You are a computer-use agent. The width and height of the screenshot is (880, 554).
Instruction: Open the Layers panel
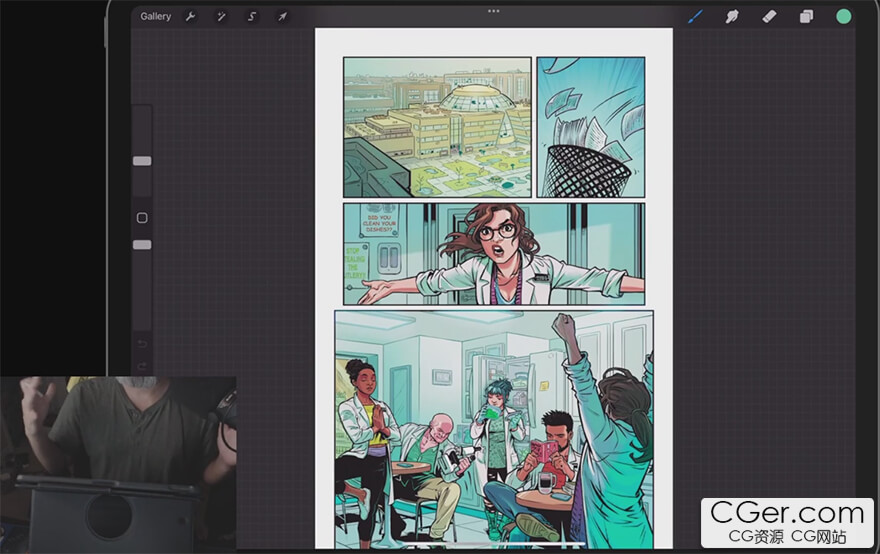coord(806,16)
